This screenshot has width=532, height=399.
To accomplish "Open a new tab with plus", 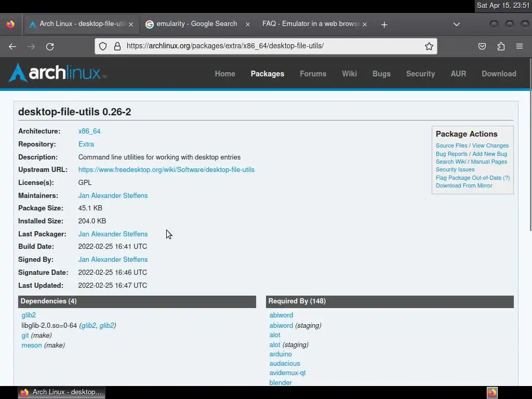I will [384, 24].
